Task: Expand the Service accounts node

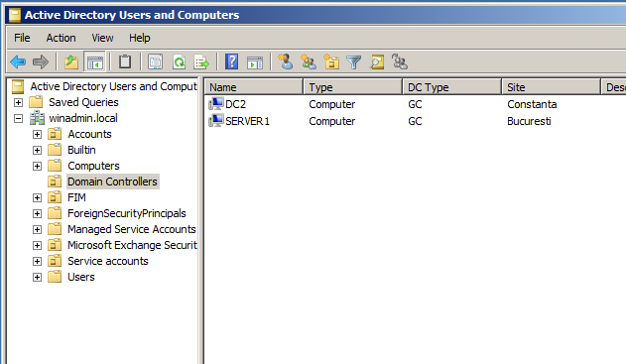Action: point(37,262)
